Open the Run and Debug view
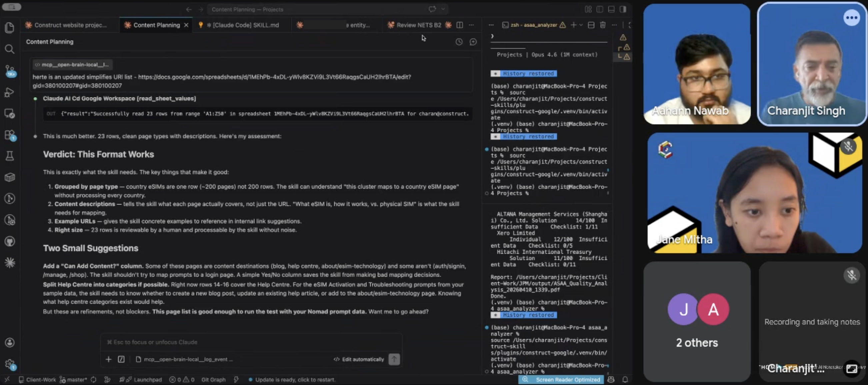 [9, 92]
